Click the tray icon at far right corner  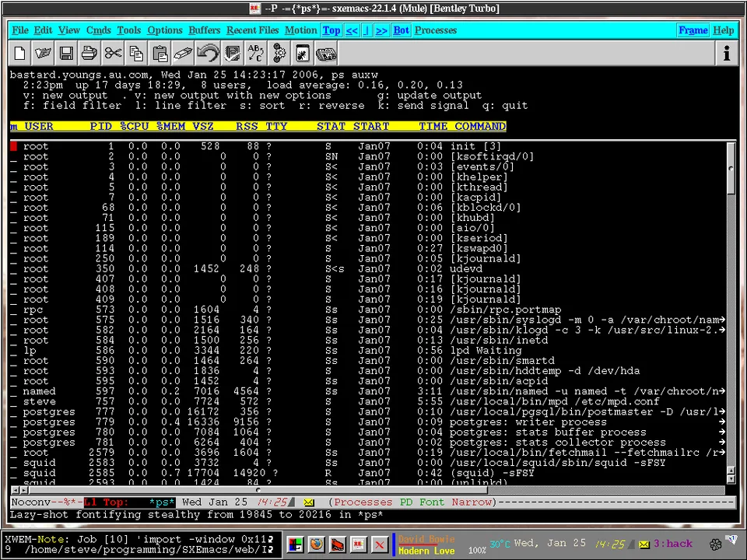[x=731, y=539]
